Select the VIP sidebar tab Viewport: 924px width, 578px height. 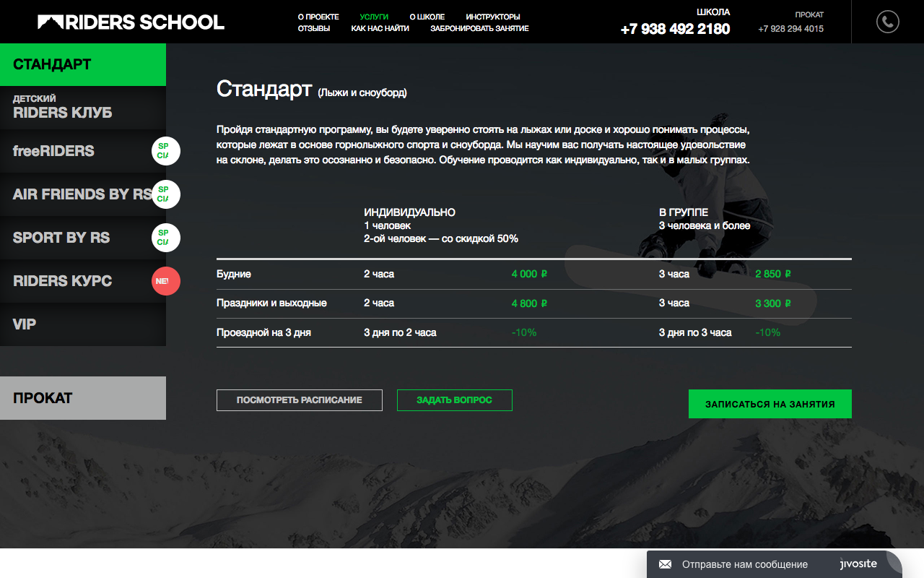[x=83, y=324]
